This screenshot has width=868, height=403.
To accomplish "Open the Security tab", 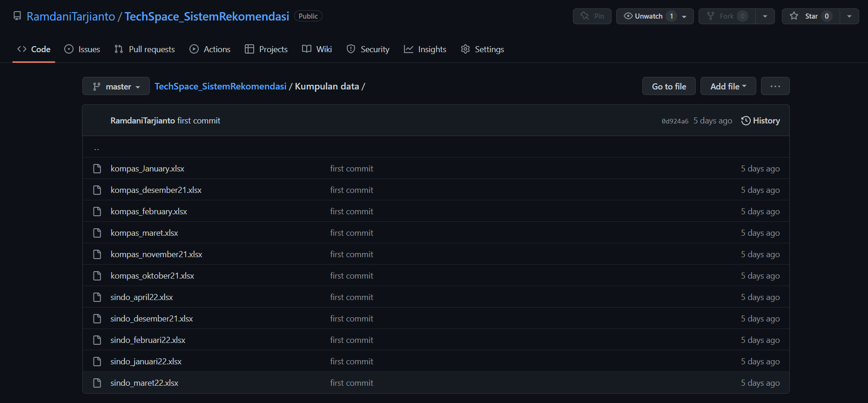I will click(x=368, y=49).
